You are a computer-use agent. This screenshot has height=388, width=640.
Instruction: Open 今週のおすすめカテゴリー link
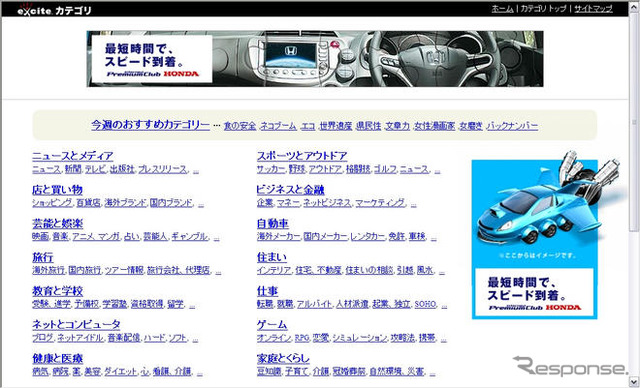[x=151, y=125]
